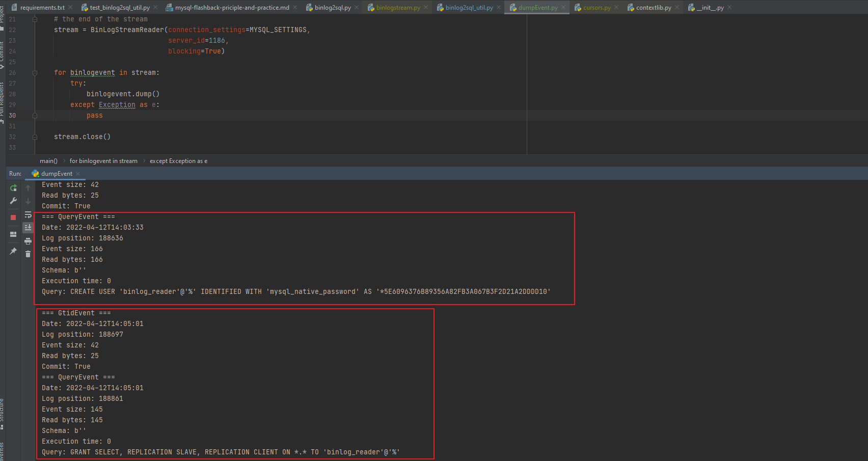The image size is (868, 461).
Task: Click main() in the breadcrumb bar
Action: pyautogui.click(x=48, y=161)
